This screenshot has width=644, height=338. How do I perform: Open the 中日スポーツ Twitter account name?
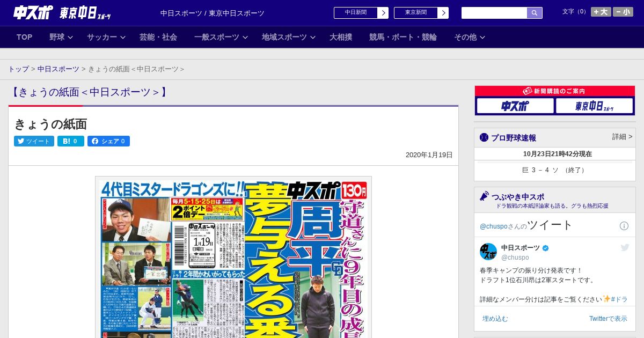[x=521, y=248]
